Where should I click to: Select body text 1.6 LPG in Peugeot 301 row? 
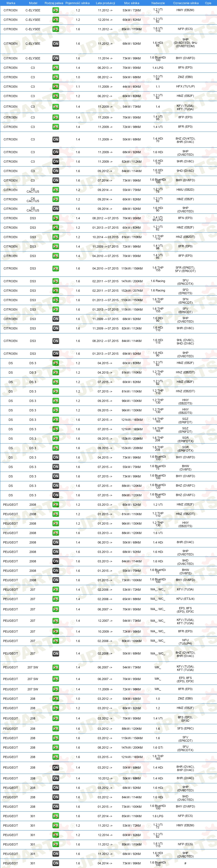pyautogui.click(x=158, y=816)
